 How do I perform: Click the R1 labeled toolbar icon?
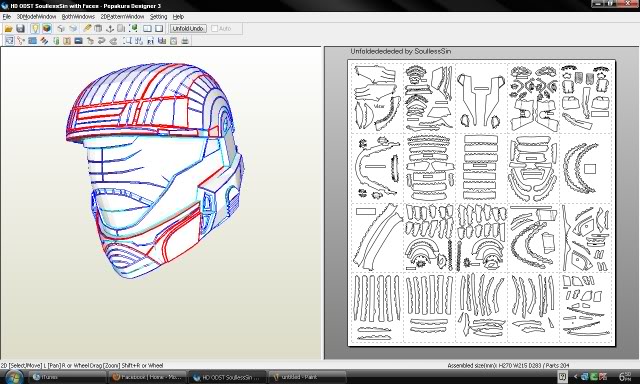150,41
